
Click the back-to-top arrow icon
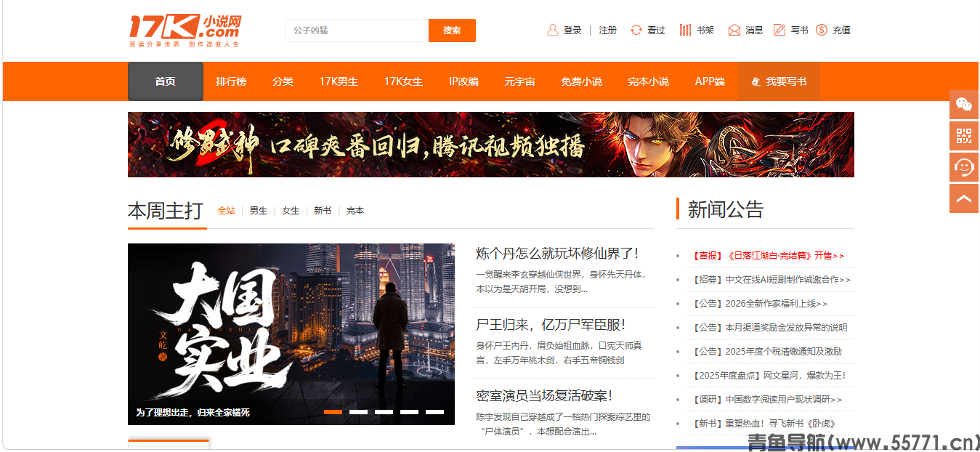coord(964,198)
